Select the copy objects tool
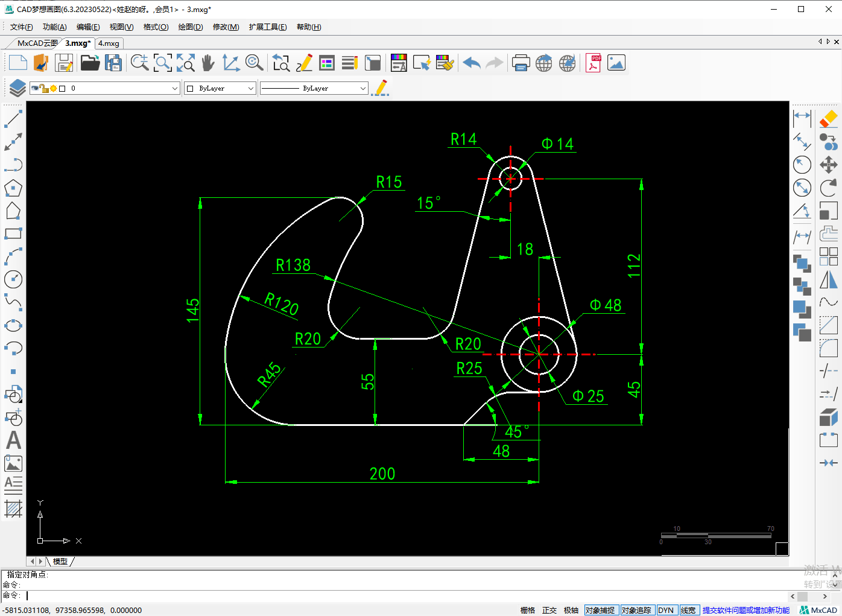Image resolution: width=842 pixels, height=616 pixels. pos(829,142)
